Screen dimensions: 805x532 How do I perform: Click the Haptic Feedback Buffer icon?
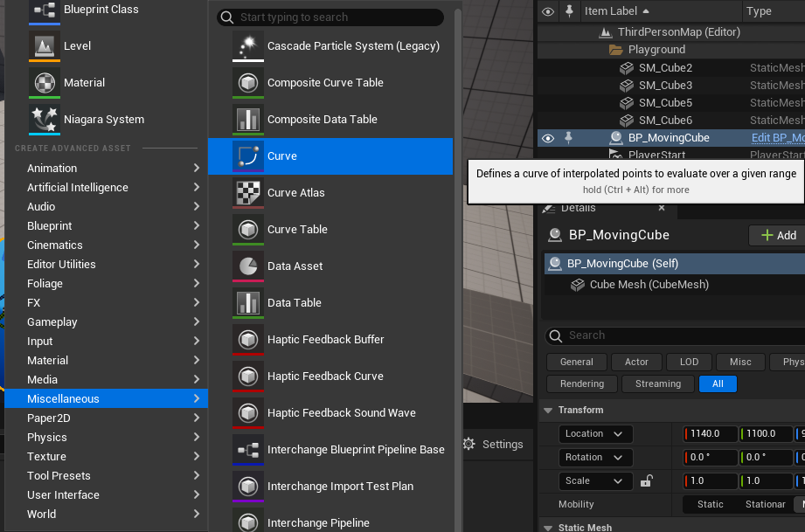(248, 340)
